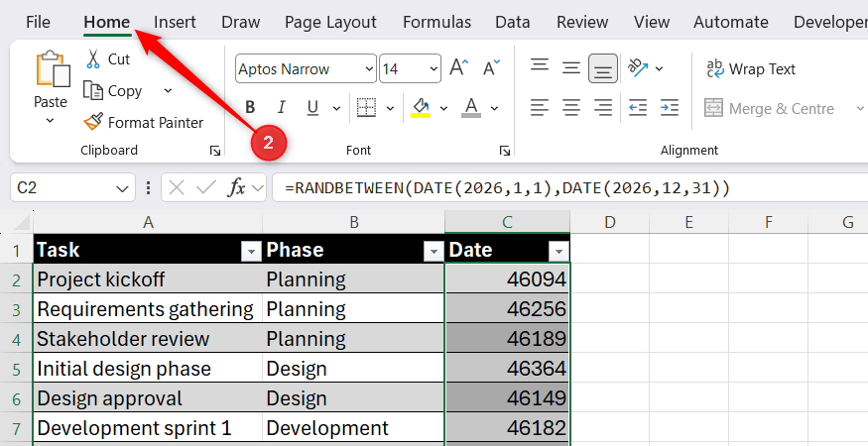Switch to the Home tab
This screenshot has height=446, width=868.
(107, 22)
